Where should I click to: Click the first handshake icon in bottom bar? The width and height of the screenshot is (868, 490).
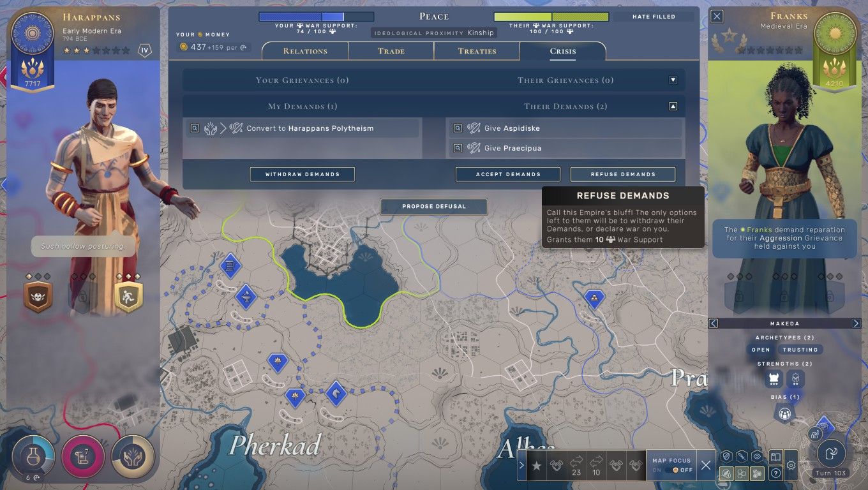click(557, 466)
